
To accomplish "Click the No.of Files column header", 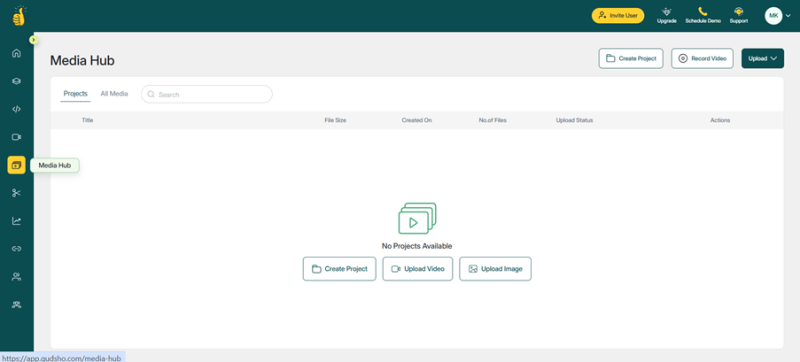I will [x=492, y=120].
